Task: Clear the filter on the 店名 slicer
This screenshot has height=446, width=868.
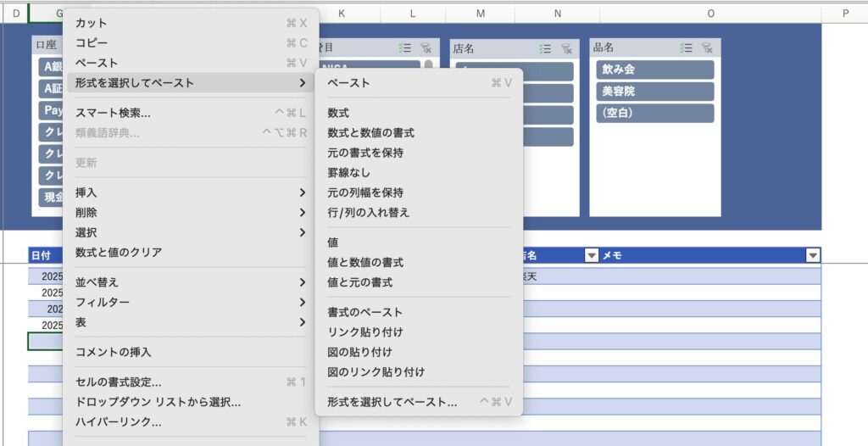Action: point(566,49)
